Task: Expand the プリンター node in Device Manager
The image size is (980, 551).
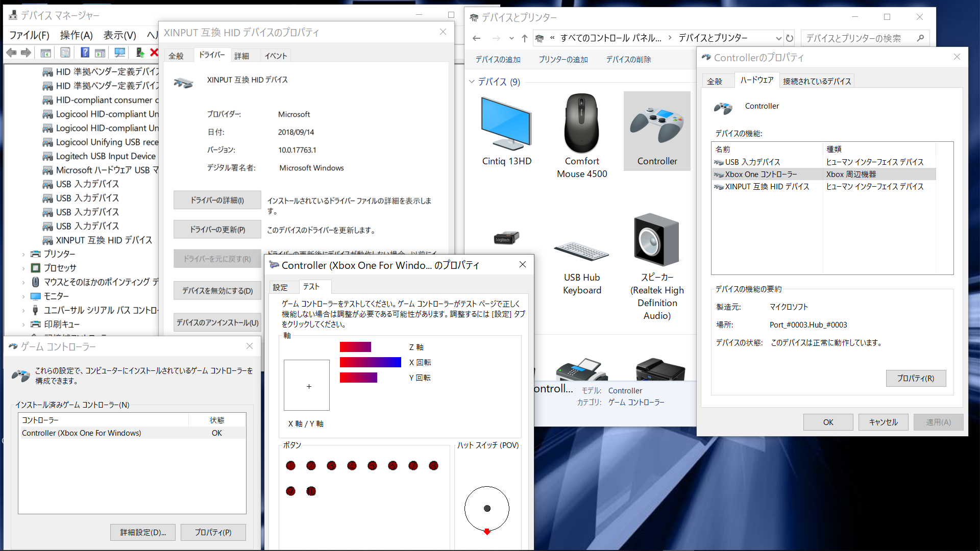Action: [x=23, y=254]
